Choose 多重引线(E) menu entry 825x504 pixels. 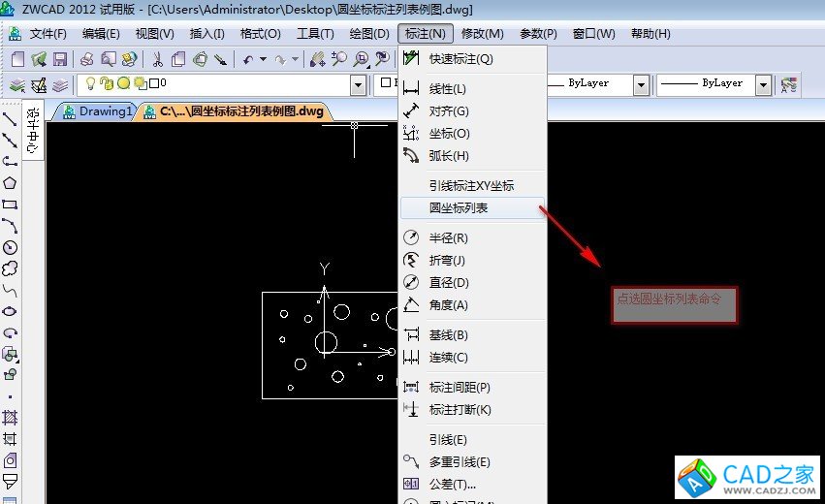pyautogui.click(x=472, y=462)
